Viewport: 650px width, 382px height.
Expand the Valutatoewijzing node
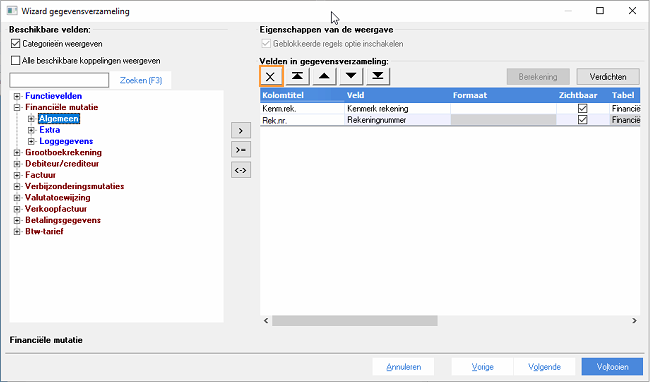click(x=17, y=198)
